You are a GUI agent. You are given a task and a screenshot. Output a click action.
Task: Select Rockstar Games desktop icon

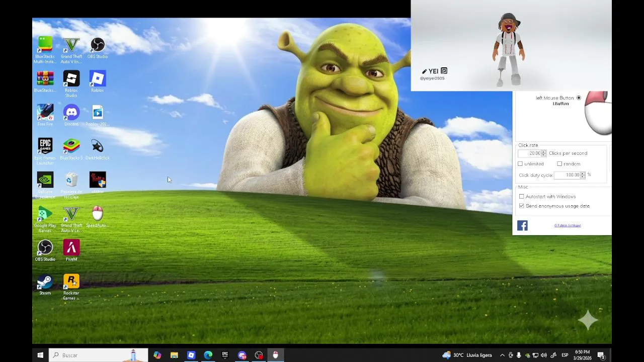(71, 287)
